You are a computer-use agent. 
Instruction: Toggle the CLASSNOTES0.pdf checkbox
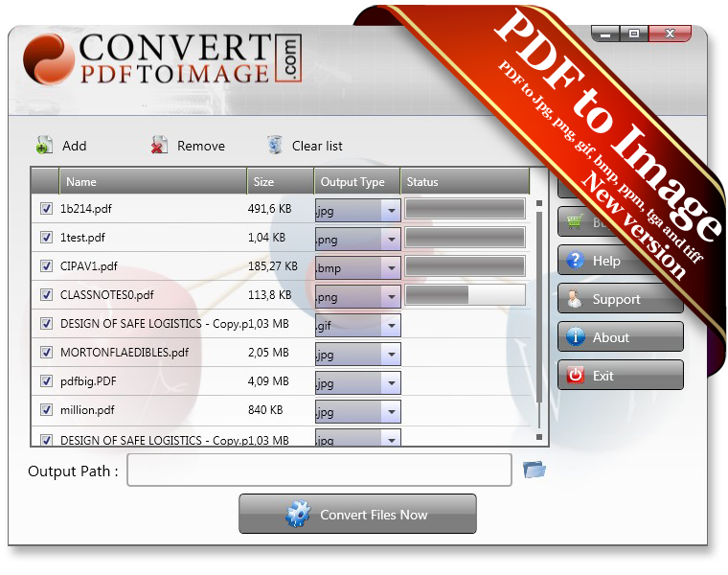click(x=46, y=295)
